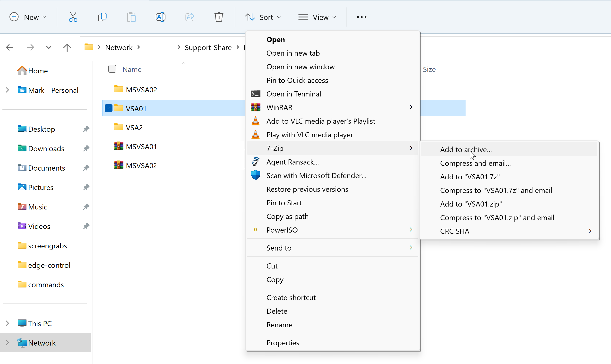Choose Restore previous versions

333,189
